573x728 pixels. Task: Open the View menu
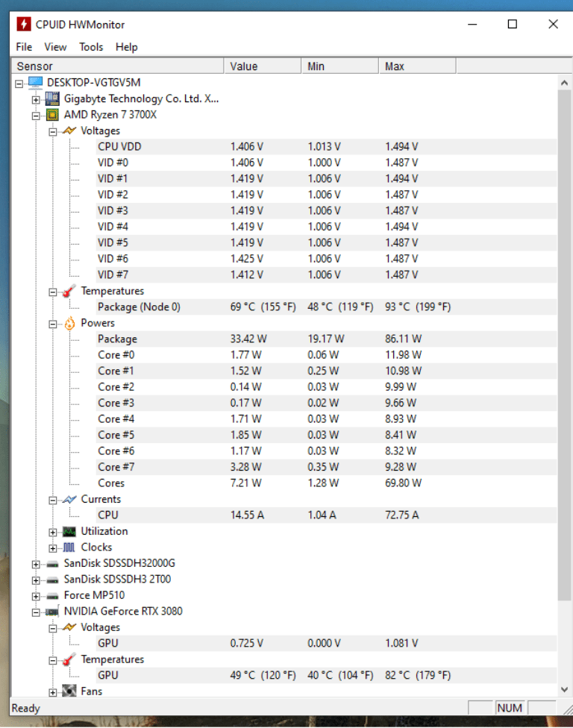(55, 47)
